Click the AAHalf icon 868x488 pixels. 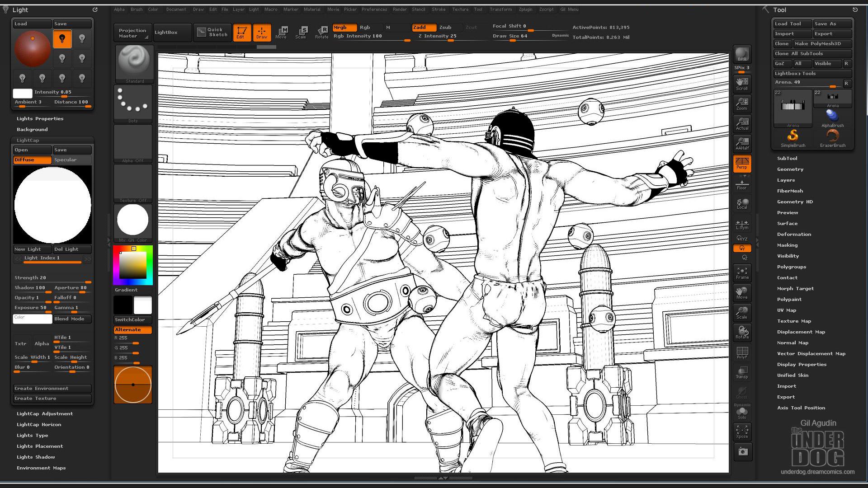(742, 143)
